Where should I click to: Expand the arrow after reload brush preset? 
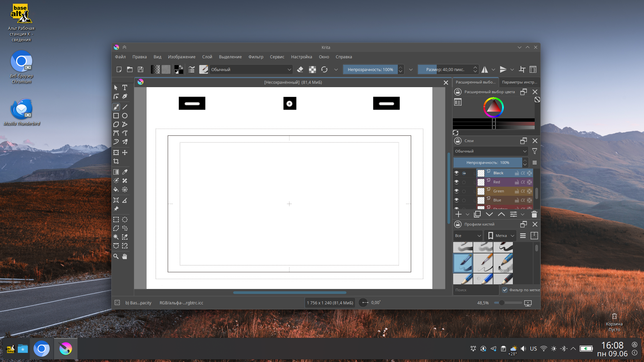coord(336,69)
